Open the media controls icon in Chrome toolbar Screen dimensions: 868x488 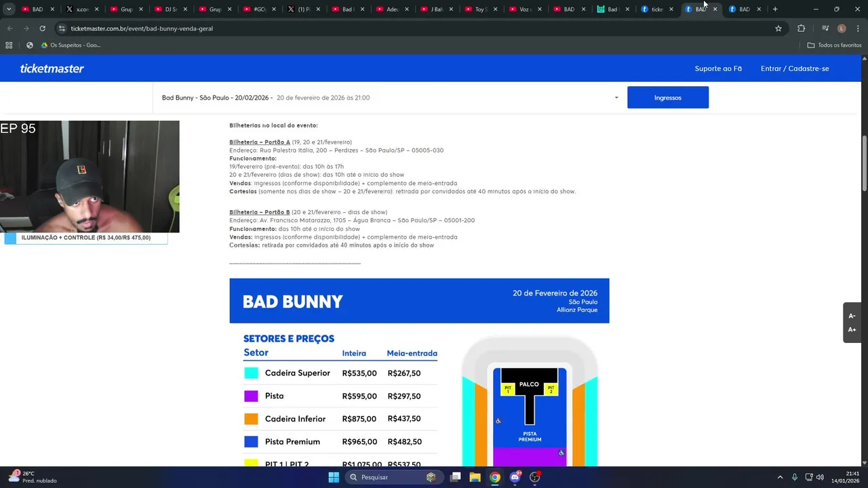click(x=825, y=28)
